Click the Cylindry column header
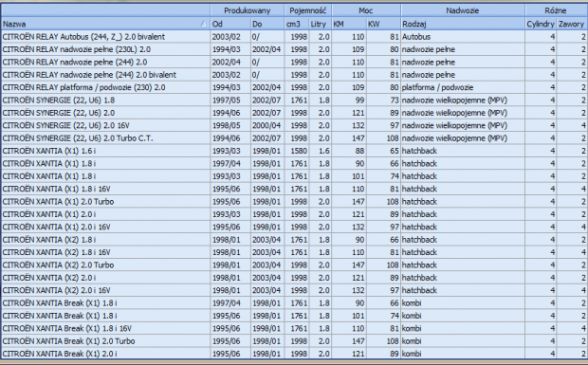588x365 pixels. 541,24
